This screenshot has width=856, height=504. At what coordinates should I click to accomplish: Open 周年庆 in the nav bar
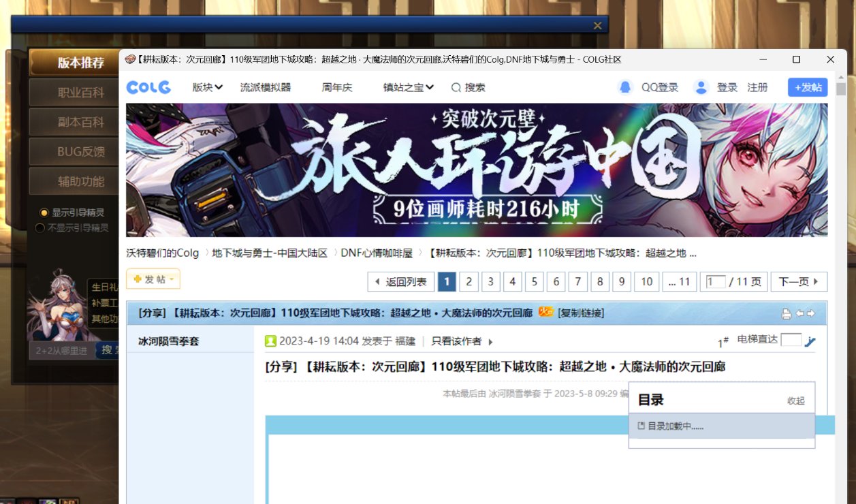point(337,87)
